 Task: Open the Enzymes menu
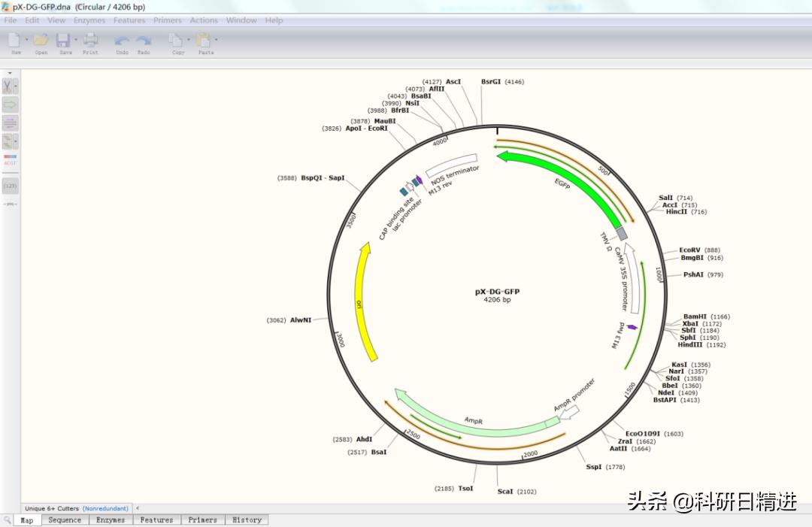tap(89, 20)
